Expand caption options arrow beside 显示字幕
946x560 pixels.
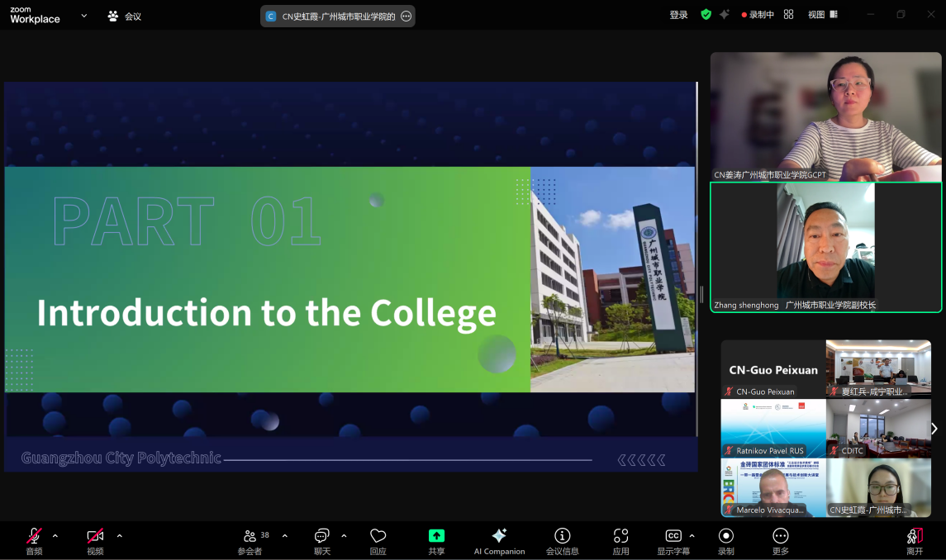pyautogui.click(x=692, y=536)
